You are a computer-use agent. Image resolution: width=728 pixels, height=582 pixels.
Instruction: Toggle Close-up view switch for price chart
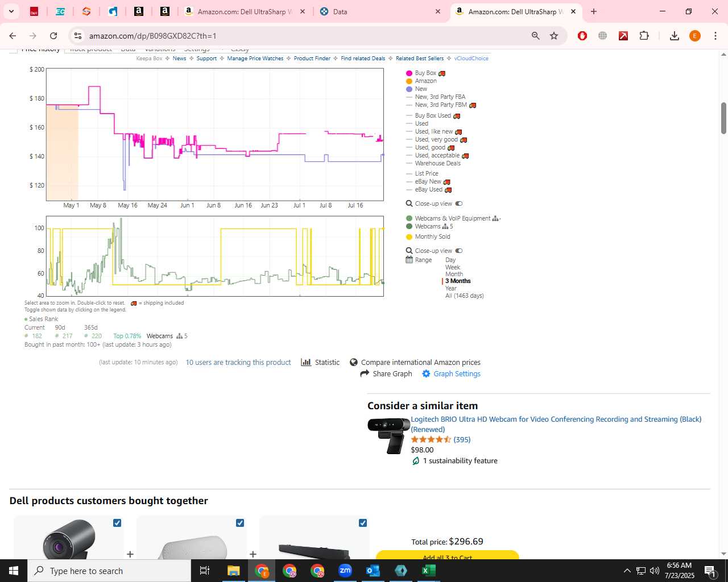click(x=459, y=203)
